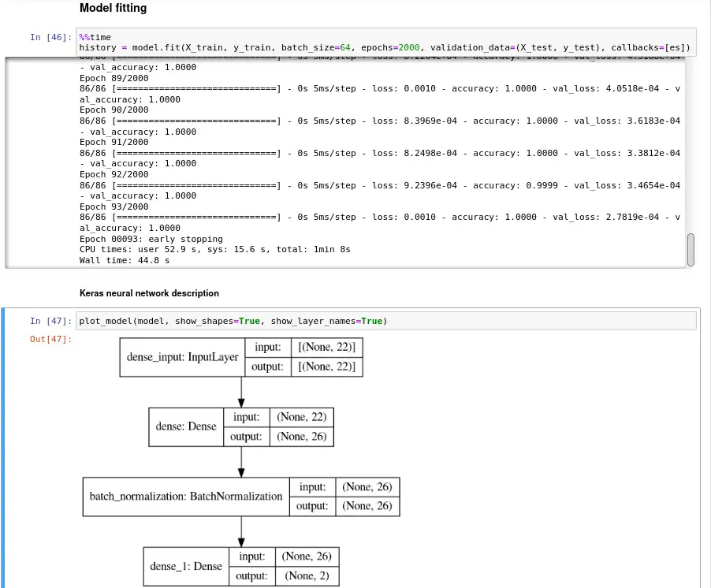Screen dimensions: 711x588
Task: Click the 'Wall time: 44.8 s' line
Action: [125, 260]
